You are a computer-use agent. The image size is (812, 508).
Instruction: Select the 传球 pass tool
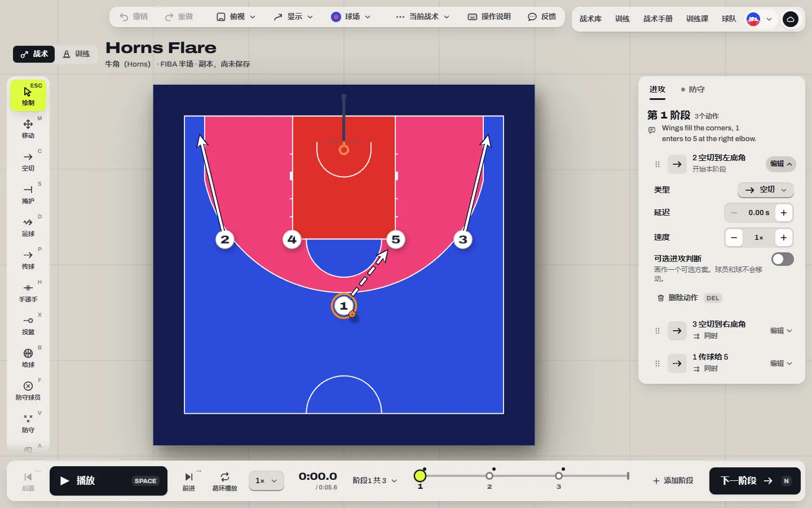(28, 259)
